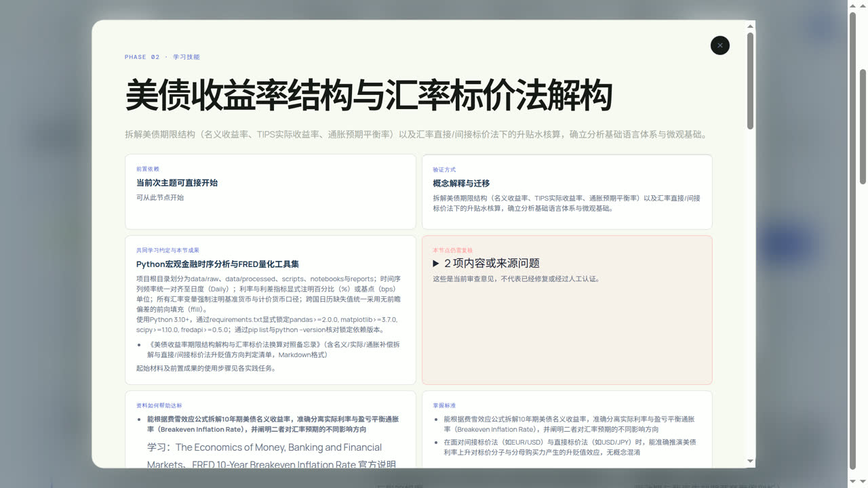Click the paragraph starting "使用Python 3.10+"

click(x=267, y=325)
